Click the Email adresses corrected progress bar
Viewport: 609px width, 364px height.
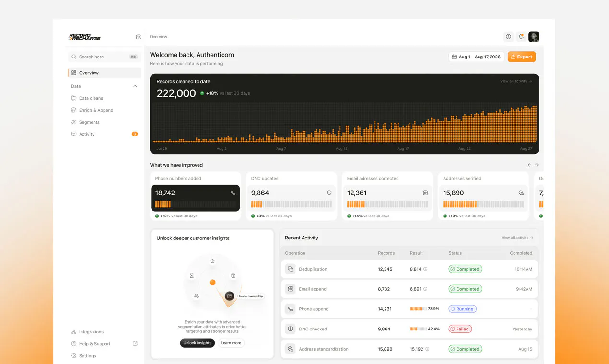pyautogui.click(x=387, y=204)
